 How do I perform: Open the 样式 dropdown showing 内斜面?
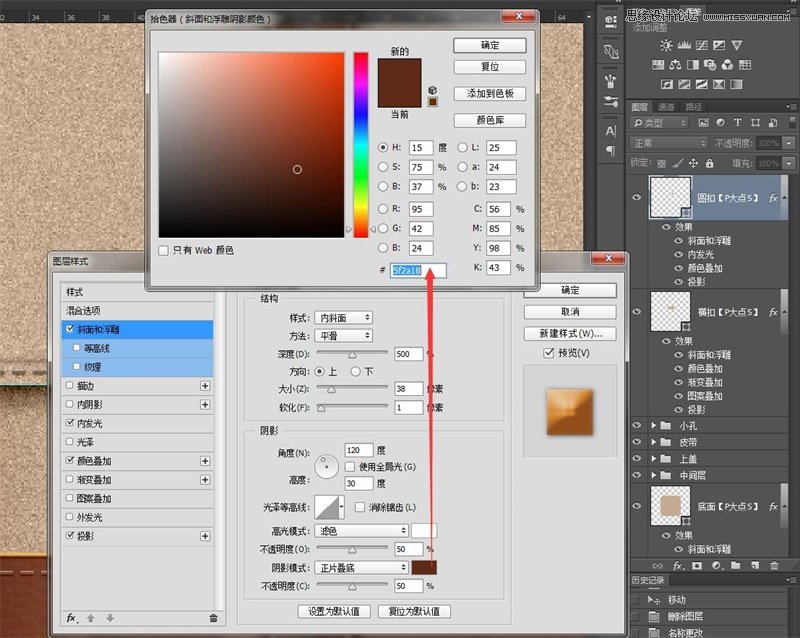coord(343,317)
